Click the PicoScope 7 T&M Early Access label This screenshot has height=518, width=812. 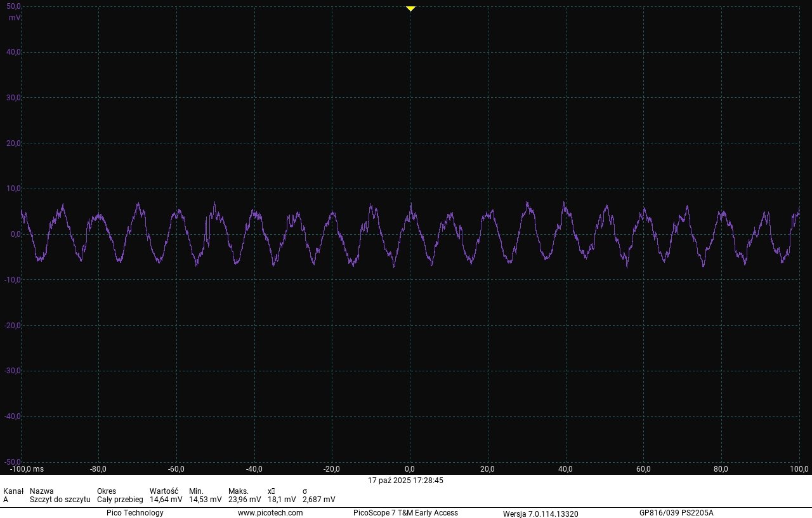point(404,513)
